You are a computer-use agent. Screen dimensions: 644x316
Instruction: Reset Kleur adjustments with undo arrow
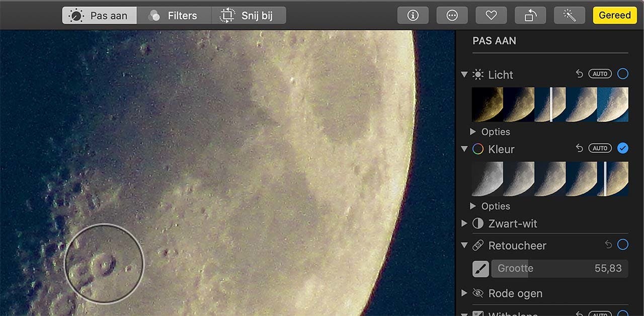tap(579, 148)
